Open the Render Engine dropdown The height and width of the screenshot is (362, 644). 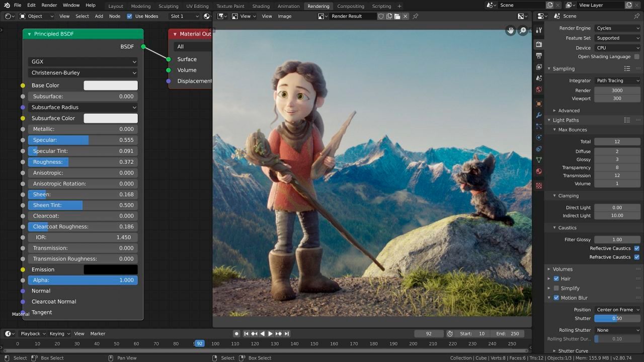(617, 28)
